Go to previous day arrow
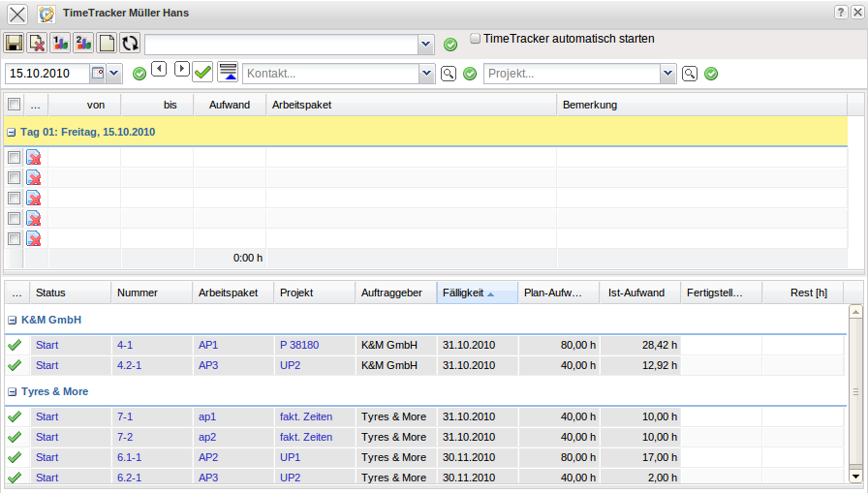868x493 pixels. click(160, 70)
